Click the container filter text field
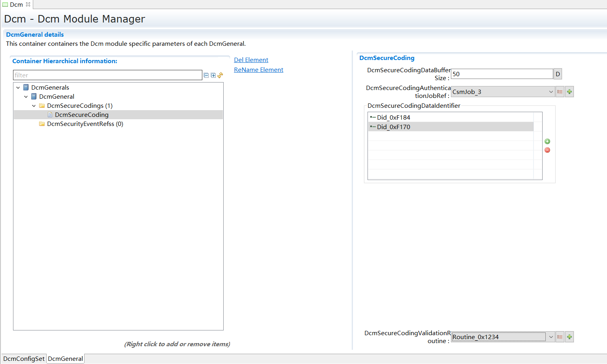The width and height of the screenshot is (607, 364). click(107, 75)
